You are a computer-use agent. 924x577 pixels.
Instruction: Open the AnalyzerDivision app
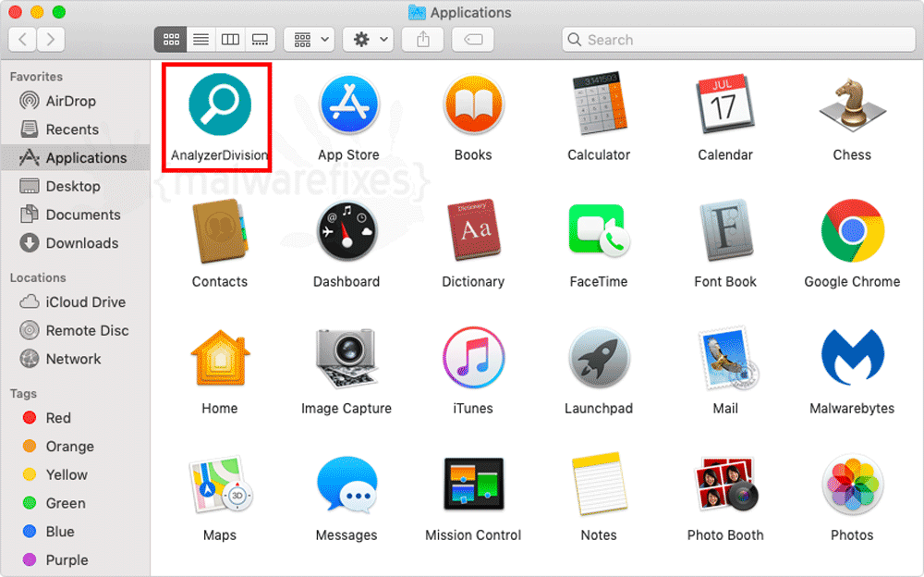(220, 105)
